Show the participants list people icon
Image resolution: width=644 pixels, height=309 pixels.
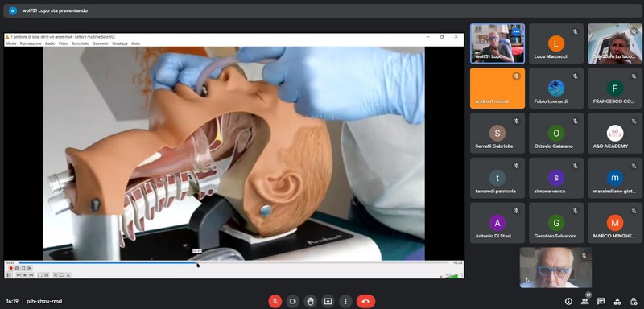[x=585, y=301]
